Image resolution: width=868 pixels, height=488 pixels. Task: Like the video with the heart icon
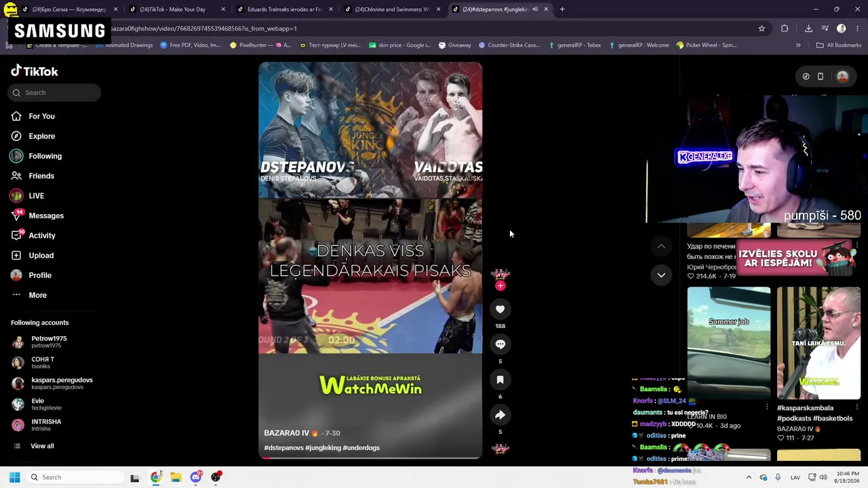(x=500, y=309)
